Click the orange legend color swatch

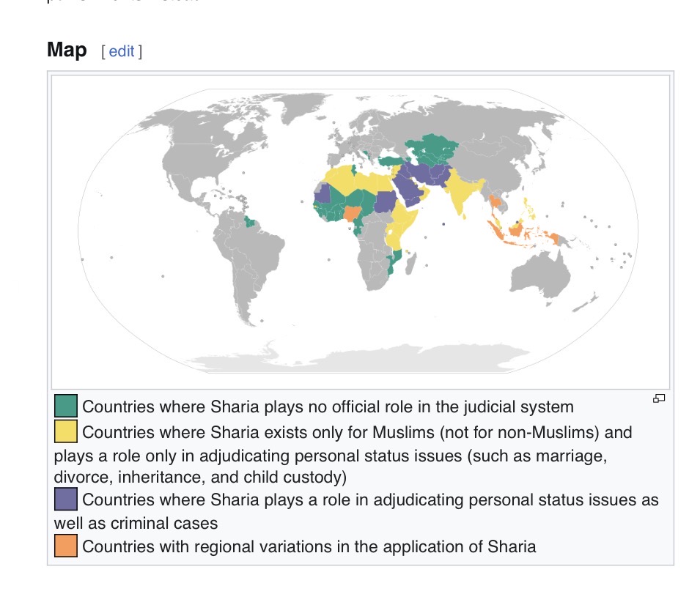click(66, 546)
